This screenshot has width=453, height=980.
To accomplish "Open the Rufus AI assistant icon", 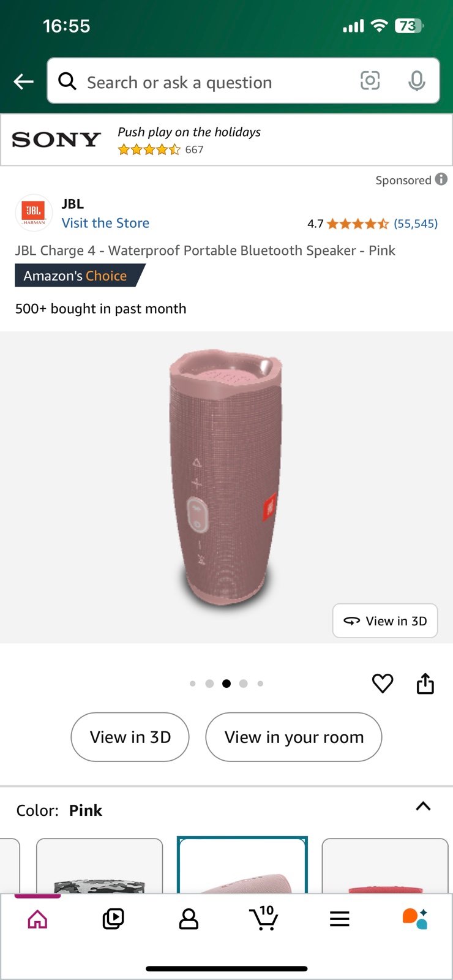I will click(x=414, y=919).
